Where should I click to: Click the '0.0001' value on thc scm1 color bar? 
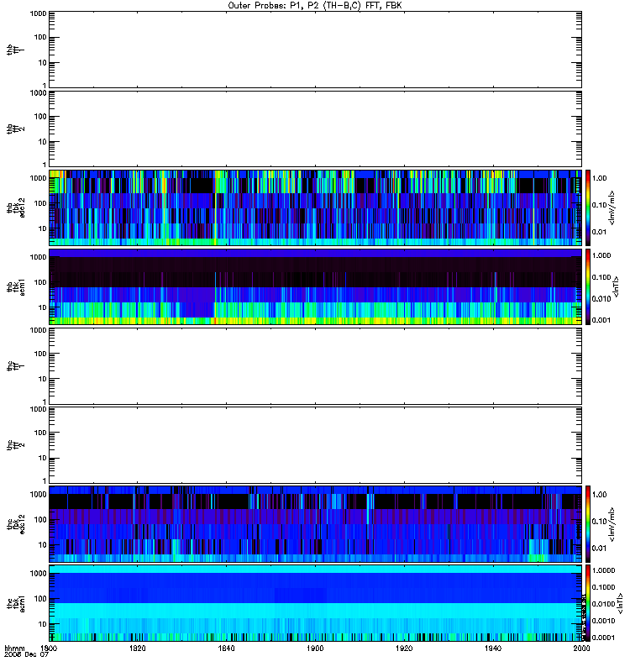click(x=603, y=638)
